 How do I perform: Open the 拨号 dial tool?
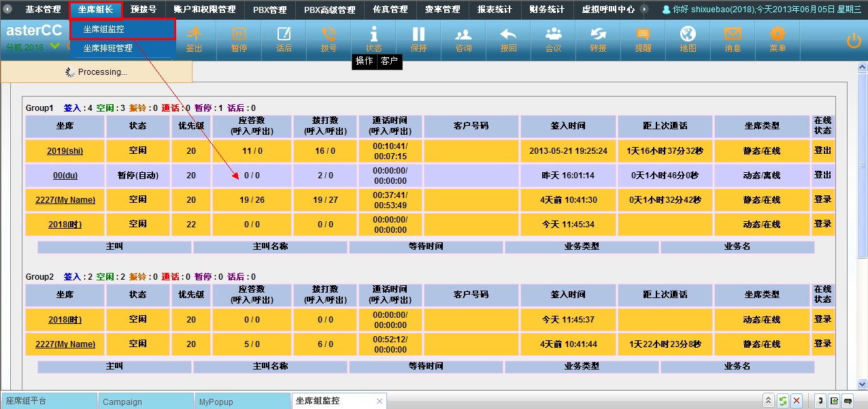tap(329, 39)
